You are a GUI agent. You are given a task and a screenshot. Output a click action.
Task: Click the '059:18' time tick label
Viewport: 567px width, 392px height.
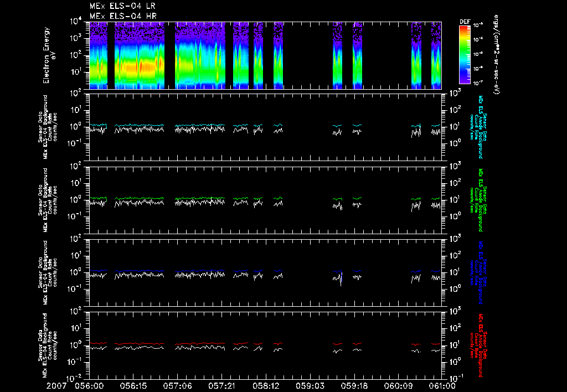tap(354, 386)
